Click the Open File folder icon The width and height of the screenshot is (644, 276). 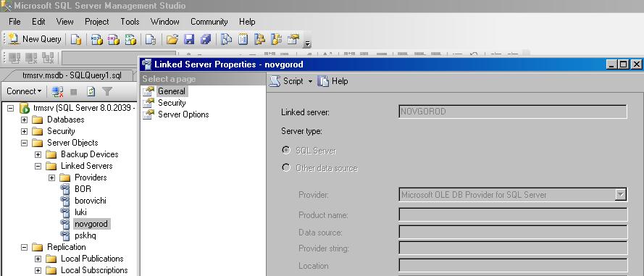pyautogui.click(x=172, y=39)
